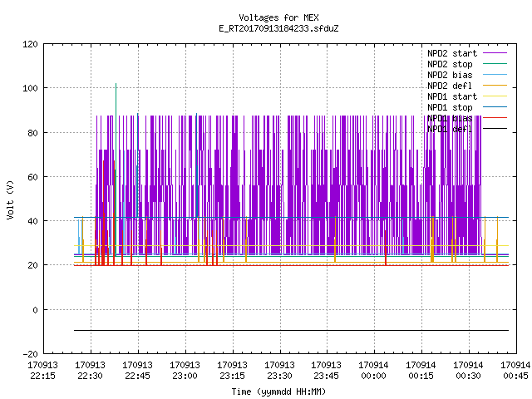The width and height of the screenshot is (532, 399).
Task: Click the green NPD2 stop legend line sample
Action: (x=495, y=64)
